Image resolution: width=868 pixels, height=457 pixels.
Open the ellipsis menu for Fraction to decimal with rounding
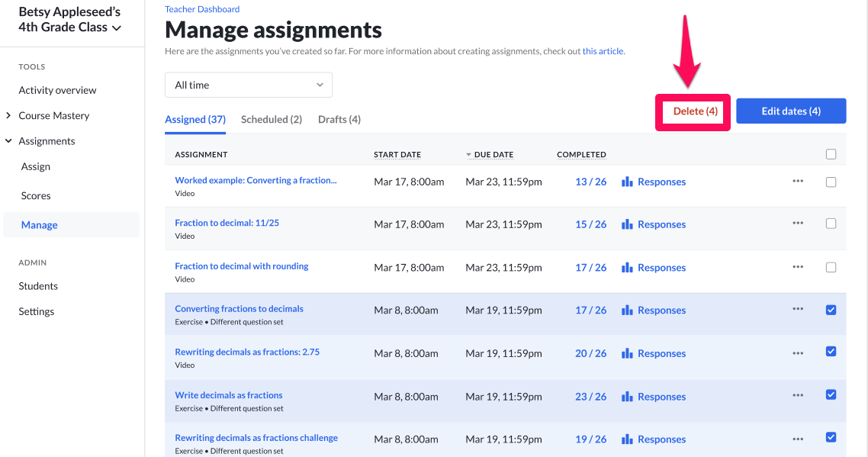pyautogui.click(x=798, y=267)
